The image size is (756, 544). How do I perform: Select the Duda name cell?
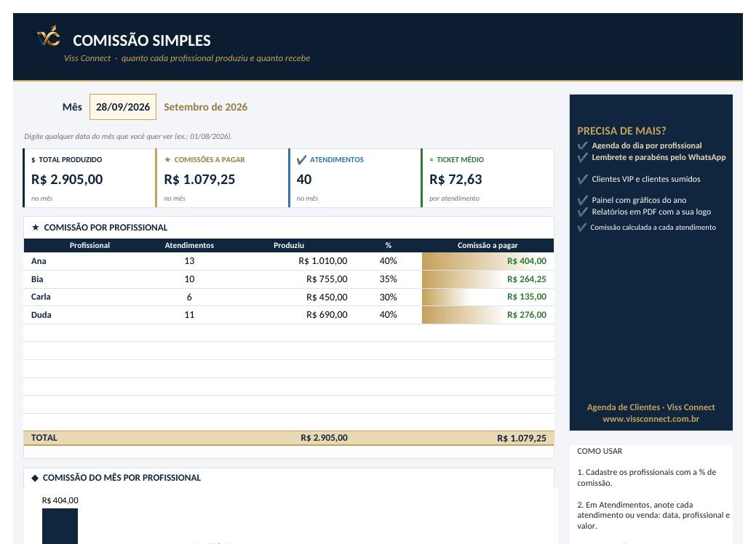[41, 315]
